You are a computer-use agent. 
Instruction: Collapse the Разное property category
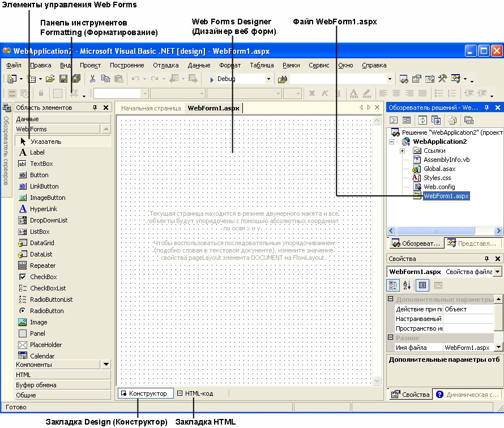391,337
